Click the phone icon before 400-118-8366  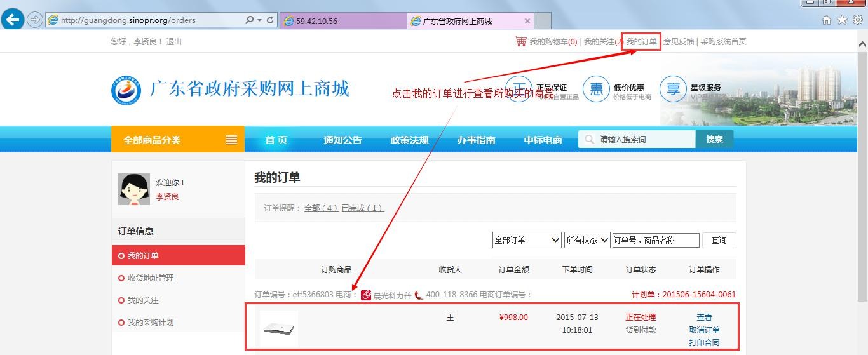coord(419,295)
